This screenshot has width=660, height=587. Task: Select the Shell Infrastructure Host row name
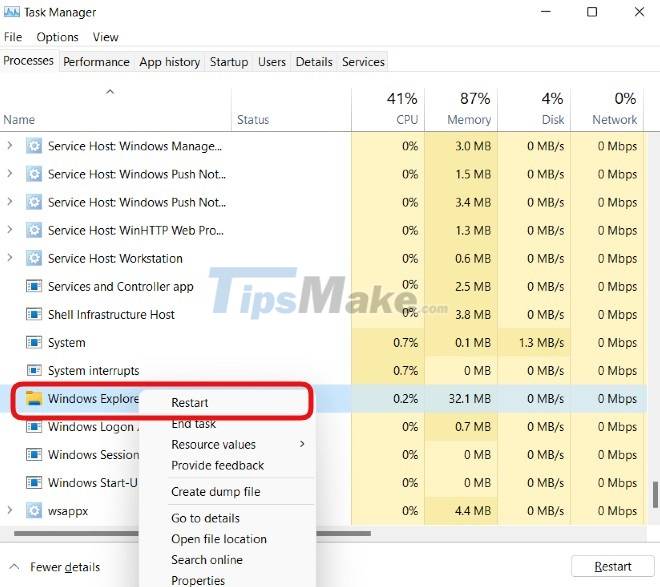(111, 314)
